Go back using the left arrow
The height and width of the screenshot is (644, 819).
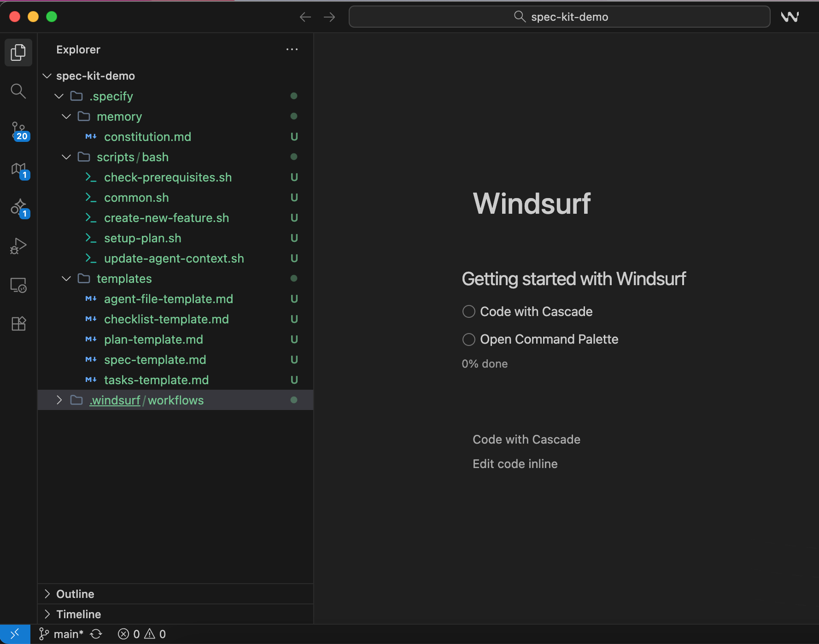pos(305,17)
